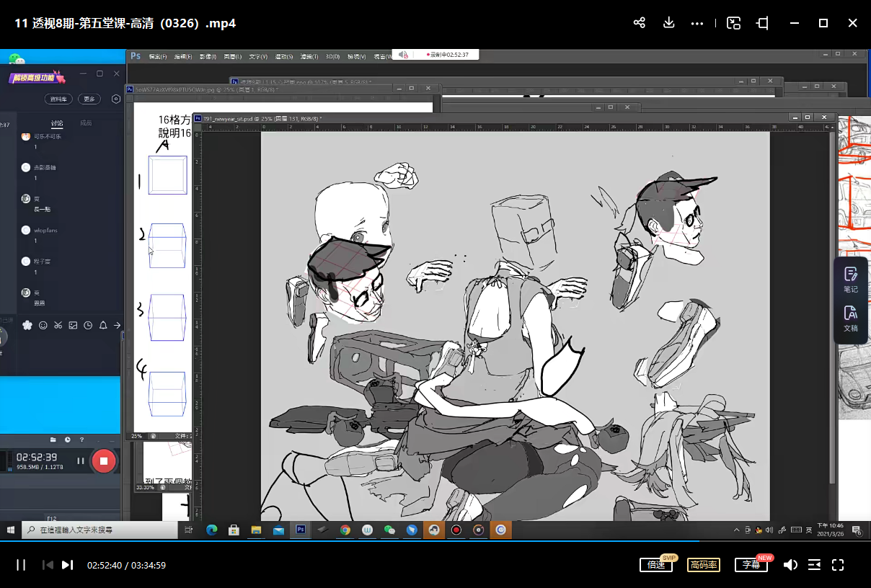Click the Windows taskbar search box
The height and width of the screenshot is (588, 871).
tap(100, 530)
